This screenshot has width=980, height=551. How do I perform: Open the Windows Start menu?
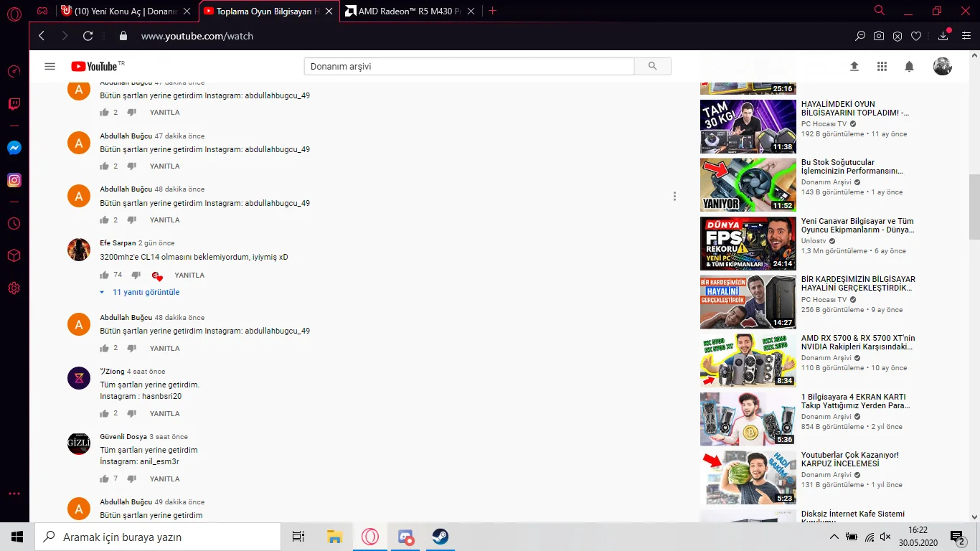point(17,537)
